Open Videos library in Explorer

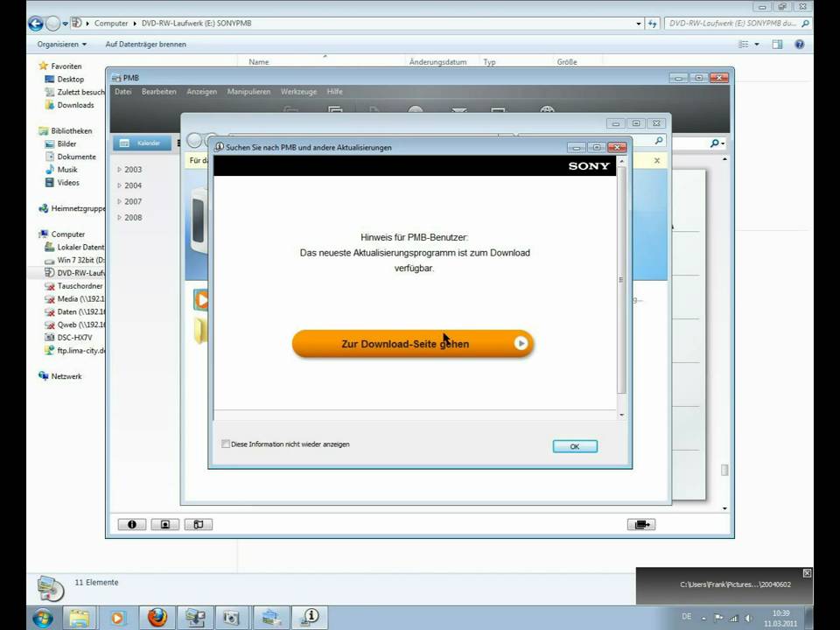tap(68, 182)
